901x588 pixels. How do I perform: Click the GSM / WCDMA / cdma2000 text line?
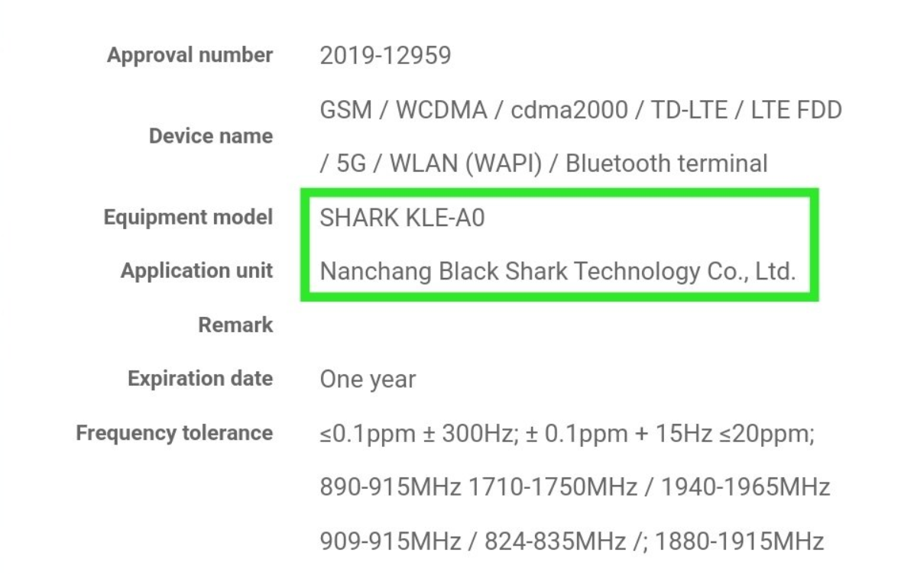click(580, 110)
